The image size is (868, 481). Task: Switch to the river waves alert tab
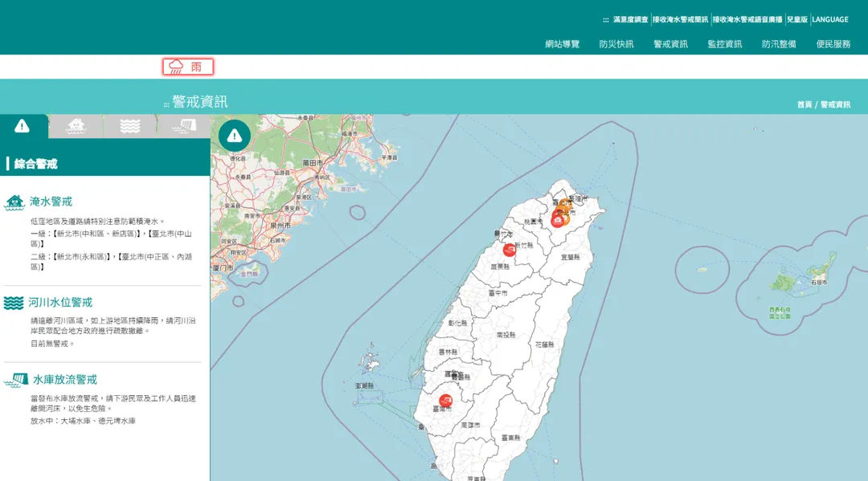130,127
